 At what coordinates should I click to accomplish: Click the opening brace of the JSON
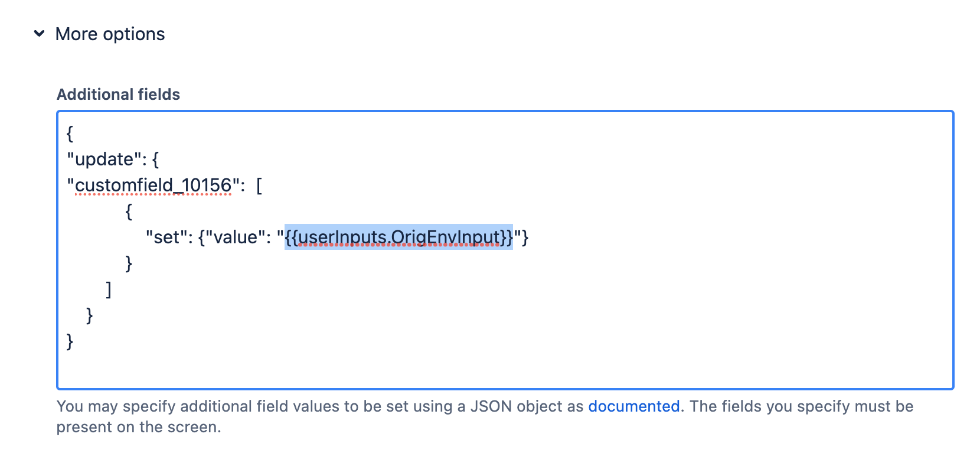click(x=69, y=133)
